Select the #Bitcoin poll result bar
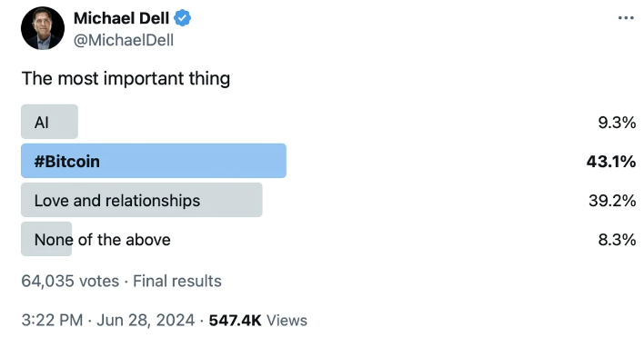The width and height of the screenshot is (644, 347). click(154, 161)
